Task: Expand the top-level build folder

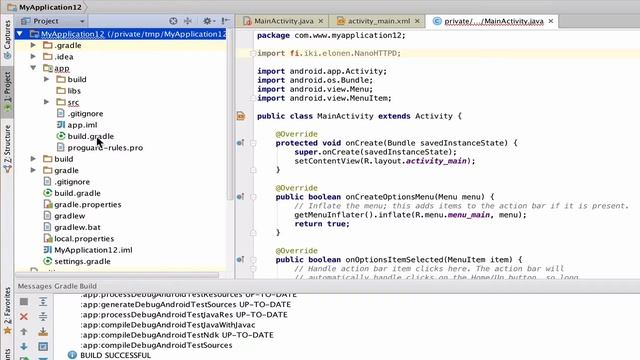Action: click(33, 158)
